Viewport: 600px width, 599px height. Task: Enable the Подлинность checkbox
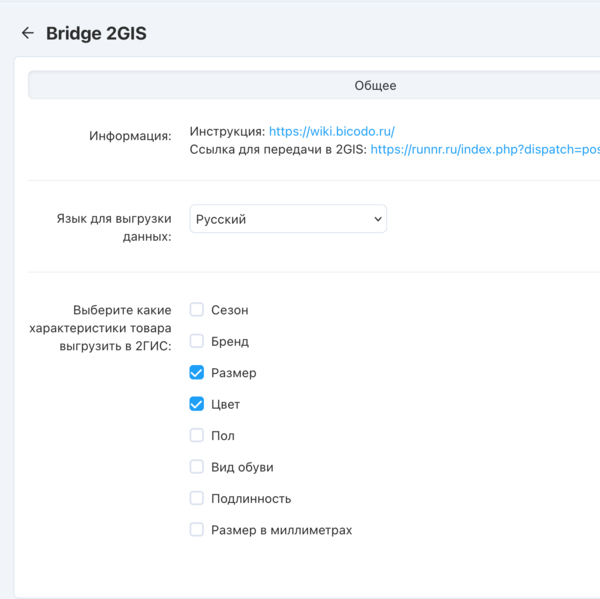point(197,498)
